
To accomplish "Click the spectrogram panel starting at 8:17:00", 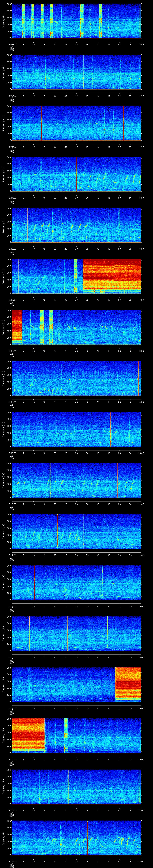I will (77, 838).
